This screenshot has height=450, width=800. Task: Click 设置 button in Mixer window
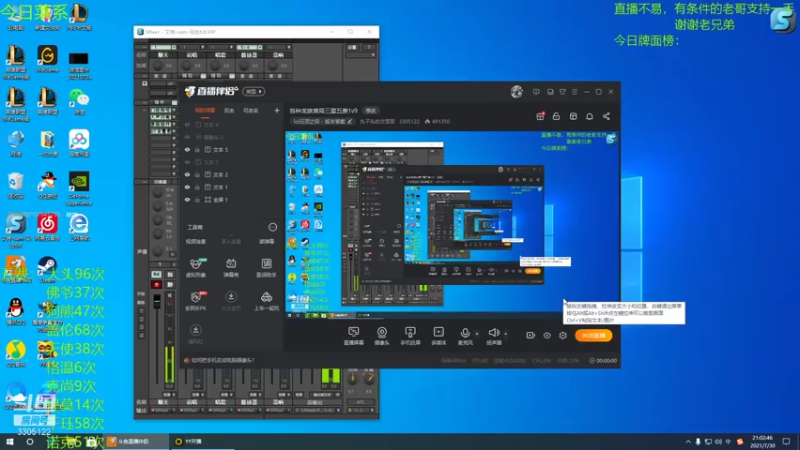click(x=352, y=47)
